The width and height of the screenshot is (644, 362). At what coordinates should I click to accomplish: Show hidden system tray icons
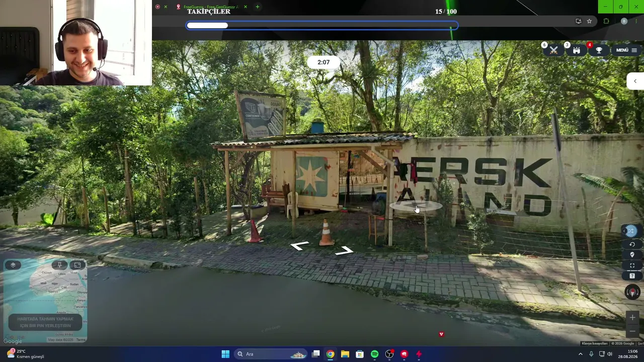581,354
